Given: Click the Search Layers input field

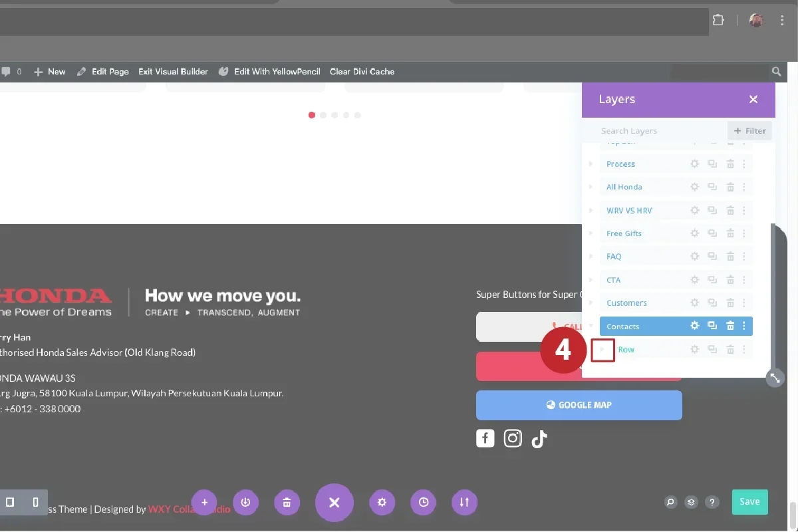Looking at the screenshot, I should [658, 131].
